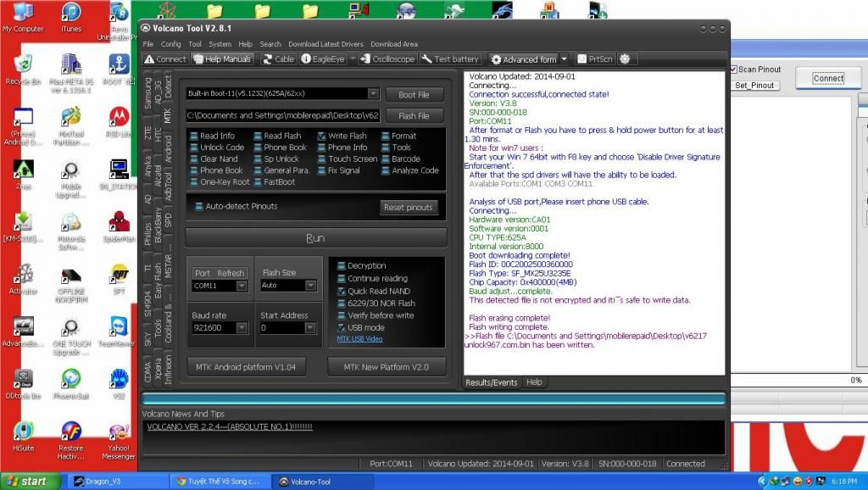Image resolution: width=868 pixels, height=490 pixels.
Task: Click the Advanced form toolbar button
Action: (x=524, y=59)
